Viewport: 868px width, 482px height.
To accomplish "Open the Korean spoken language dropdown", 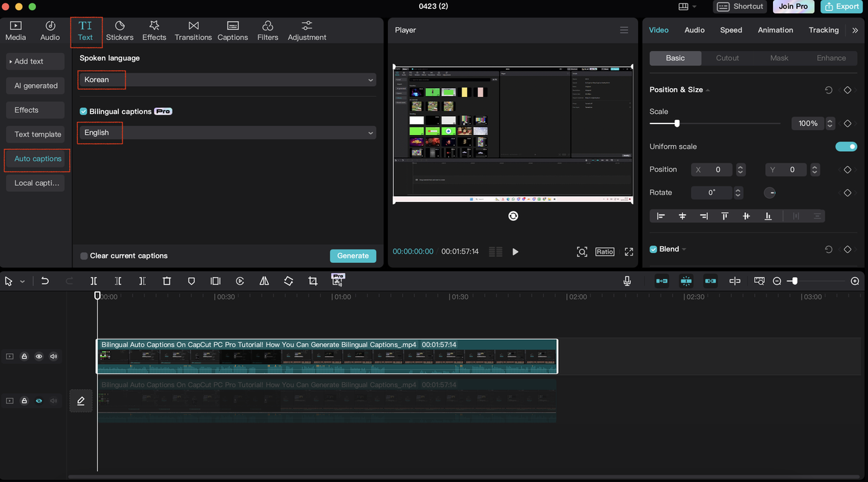I will (x=227, y=79).
